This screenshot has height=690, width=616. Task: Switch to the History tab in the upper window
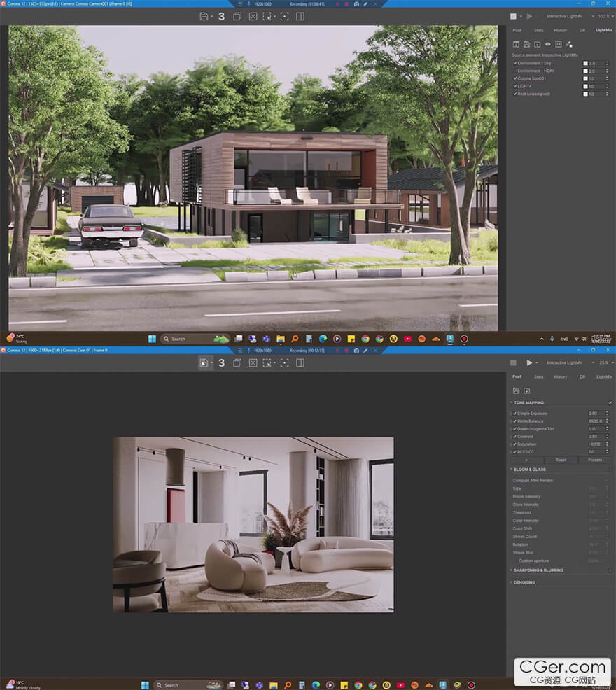pos(561,30)
